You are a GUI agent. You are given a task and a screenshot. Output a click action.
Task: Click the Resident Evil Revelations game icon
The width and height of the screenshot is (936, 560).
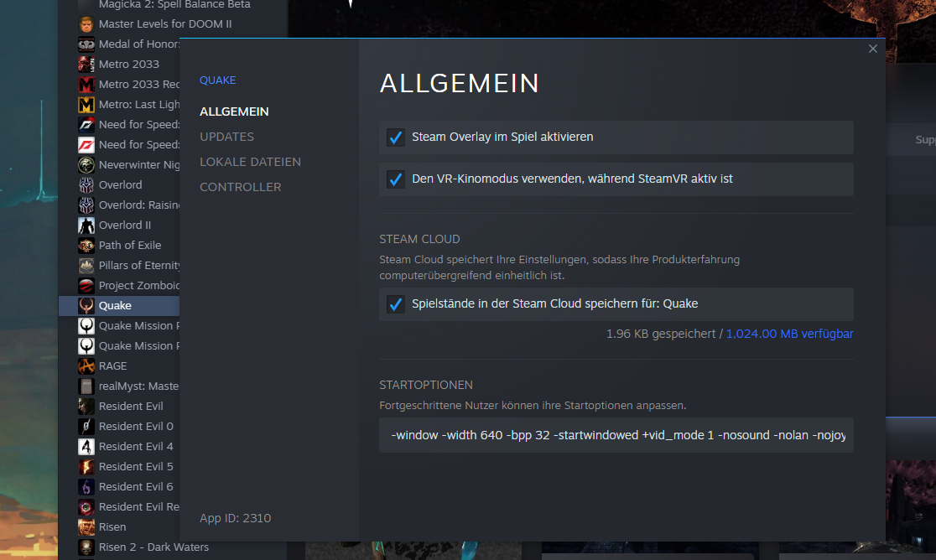pos(86,507)
